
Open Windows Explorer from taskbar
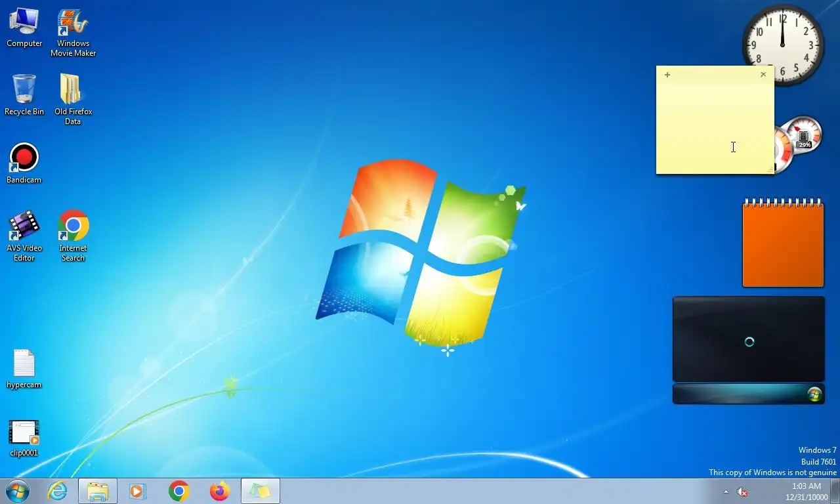tap(98, 491)
